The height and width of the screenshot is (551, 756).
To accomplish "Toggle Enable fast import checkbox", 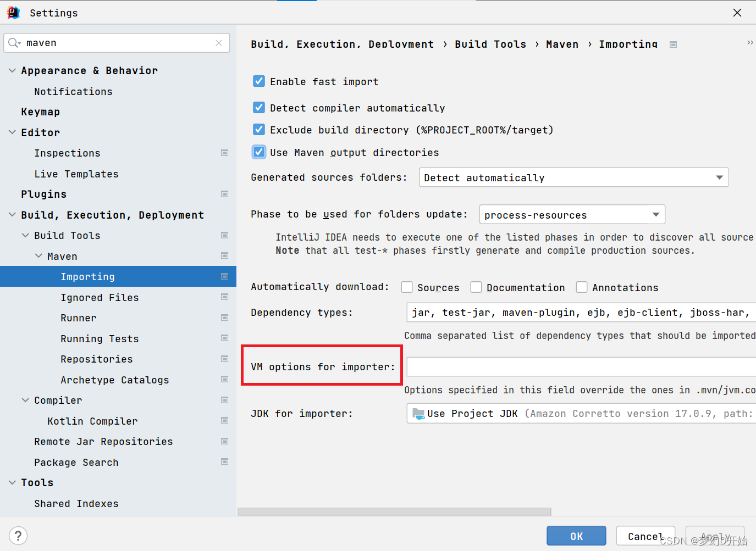I will point(259,81).
